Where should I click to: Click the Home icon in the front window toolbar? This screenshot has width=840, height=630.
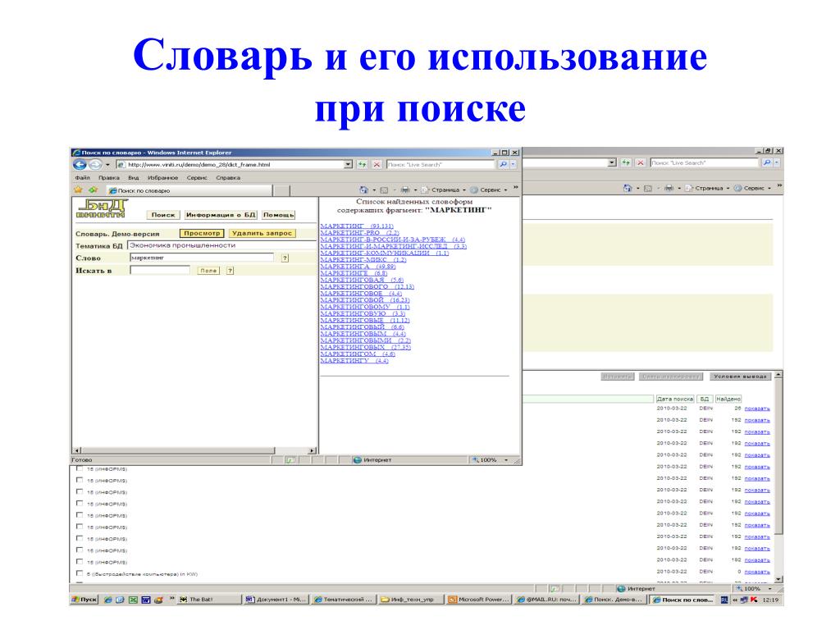(x=363, y=189)
